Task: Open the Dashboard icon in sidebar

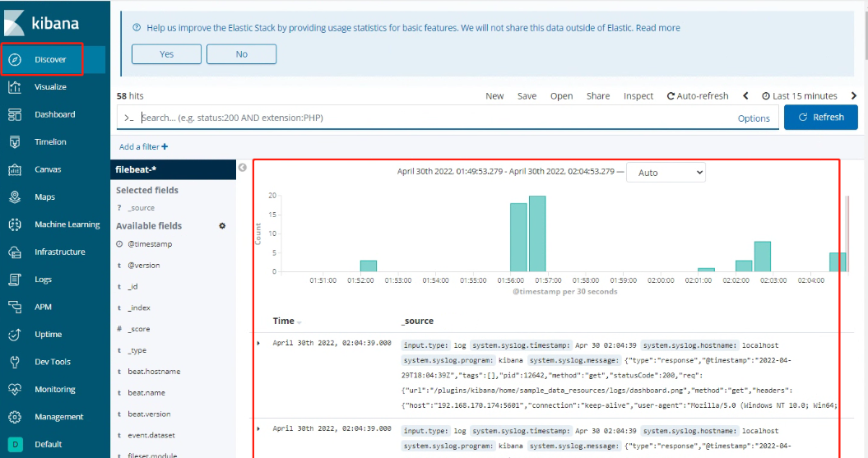Action: 15,114
